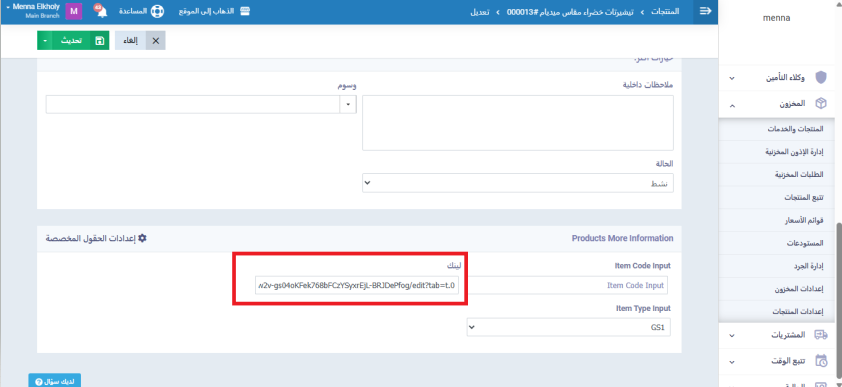Click the calendar clock icon for تتبع الوقت

(x=821, y=361)
